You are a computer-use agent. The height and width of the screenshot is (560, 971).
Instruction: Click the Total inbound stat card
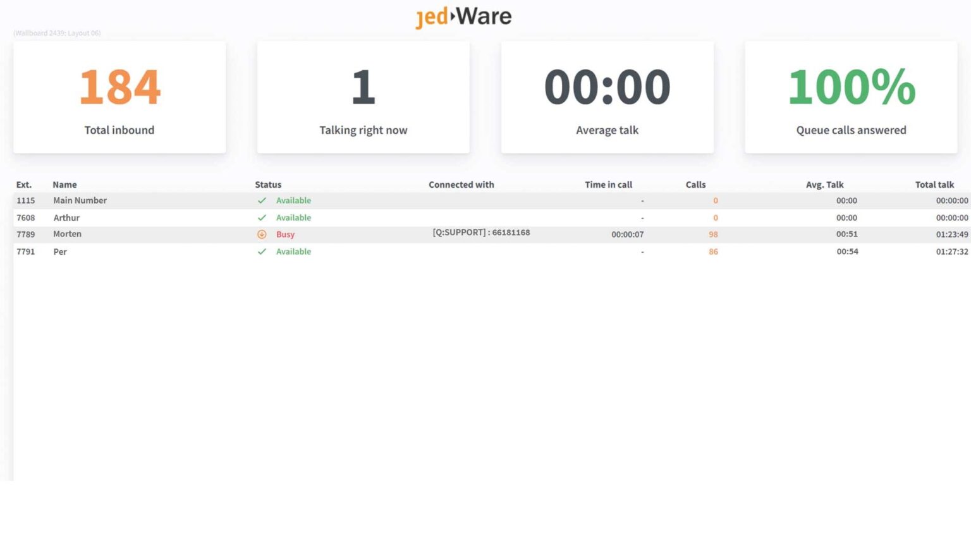pos(119,97)
